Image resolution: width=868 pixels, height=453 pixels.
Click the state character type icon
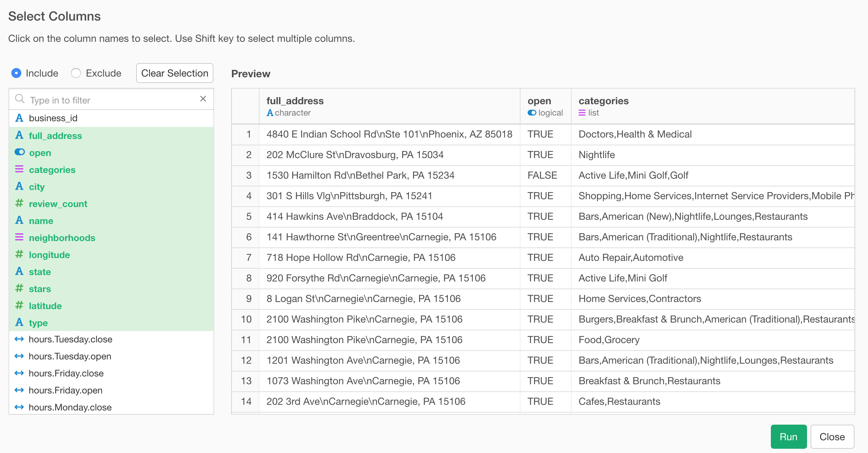click(x=19, y=271)
